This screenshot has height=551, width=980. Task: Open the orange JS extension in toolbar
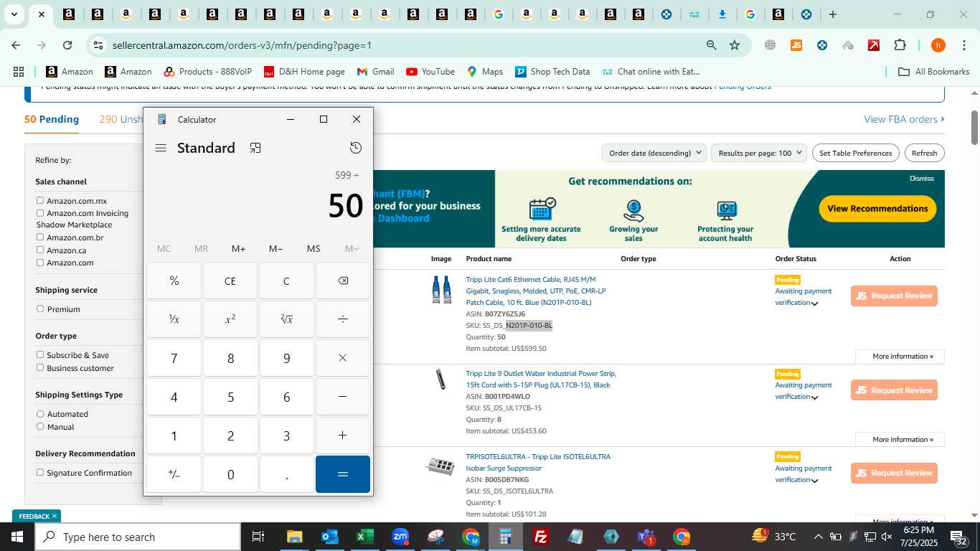coord(796,45)
